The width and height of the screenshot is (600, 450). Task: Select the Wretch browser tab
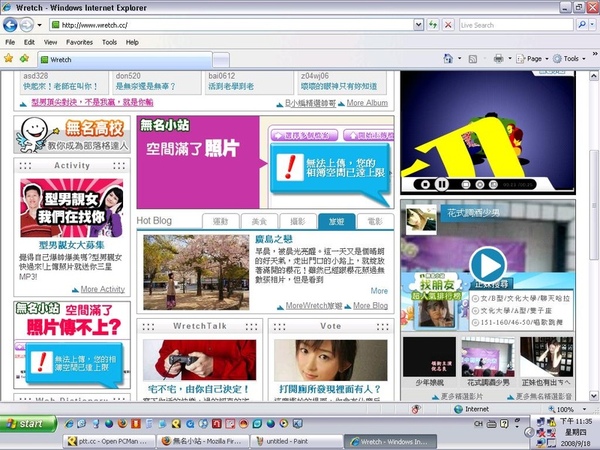[x=125, y=60]
